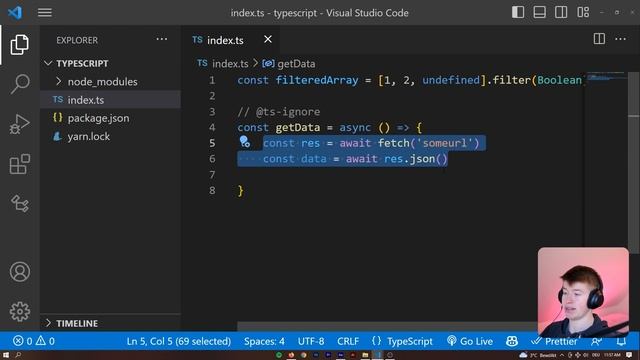
Task: Open Explorer Views and More Actions ellipsis
Action: 162,39
